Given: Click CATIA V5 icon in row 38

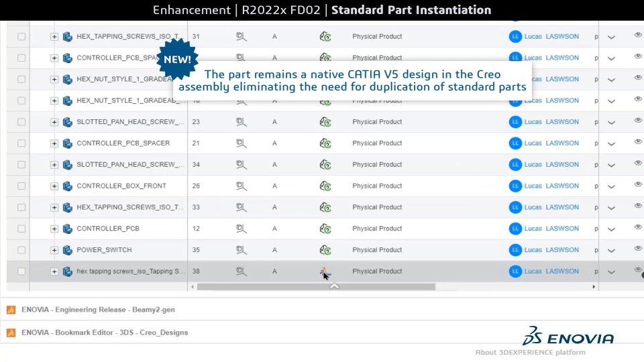Looking at the screenshot, I should (x=325, y=271).
